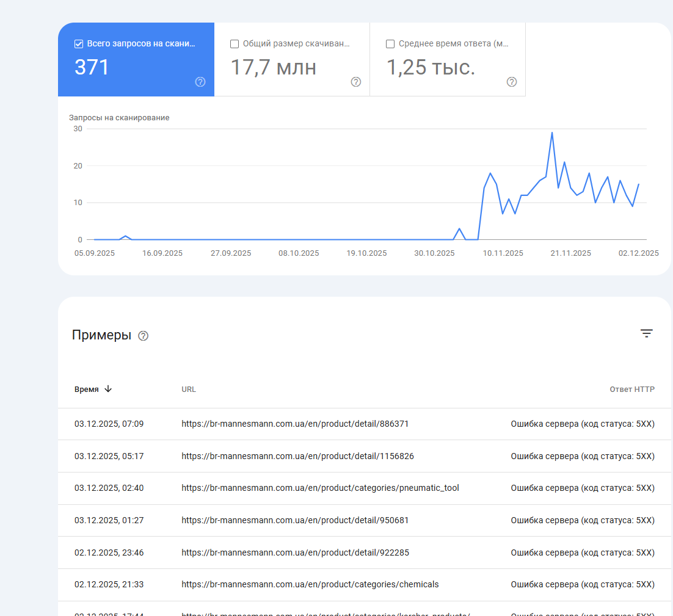Click the Ответ HTTP column header
Image resolution: width=673 pixels, height=616 pixels.
632,389
